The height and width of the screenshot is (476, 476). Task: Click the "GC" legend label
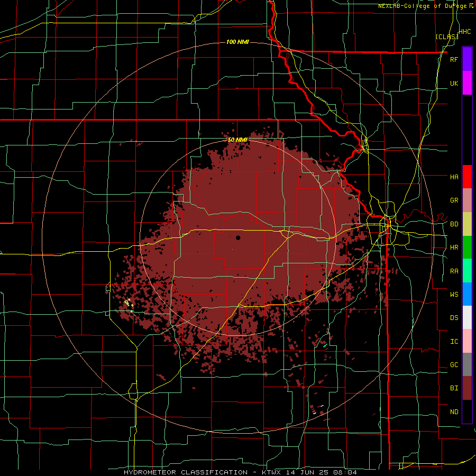tap(454, 365)
